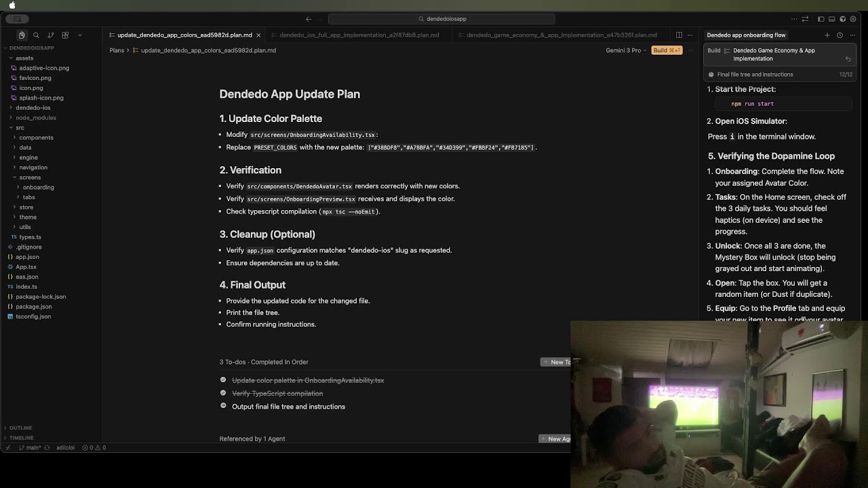Navigate back with the arrow icon
The height and width of the screenshot is (488, 868).
click(309, 19)
